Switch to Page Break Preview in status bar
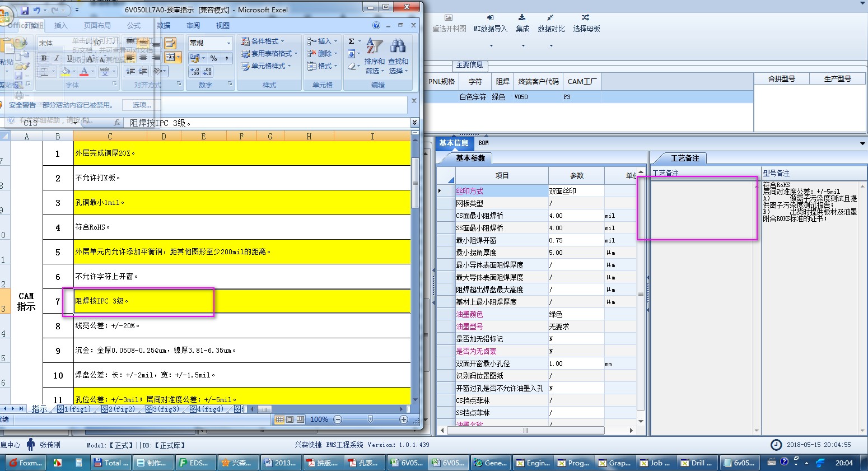The width and height of the screenshot is (868, 471). coord(301,419)
